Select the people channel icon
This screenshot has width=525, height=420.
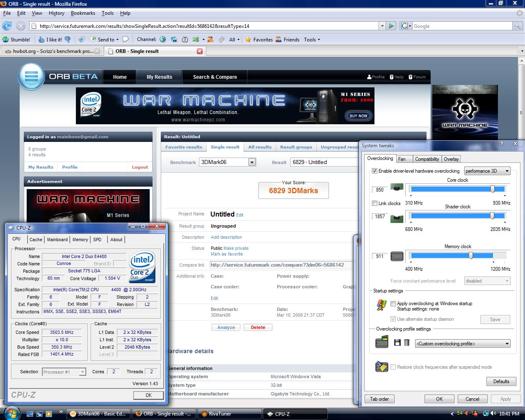point(210,39)
